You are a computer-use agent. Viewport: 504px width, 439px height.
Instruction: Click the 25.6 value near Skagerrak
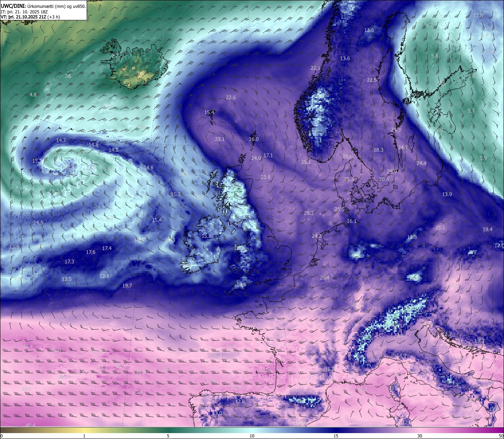[348, 157]
